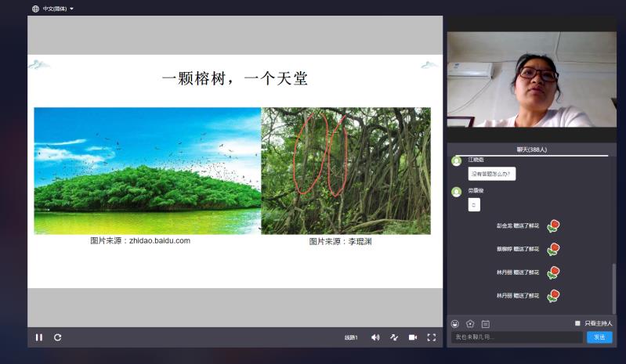Screen dimensions: 626x364
Task: Select the 聊天(388人) chat tab
Action: 531,149
